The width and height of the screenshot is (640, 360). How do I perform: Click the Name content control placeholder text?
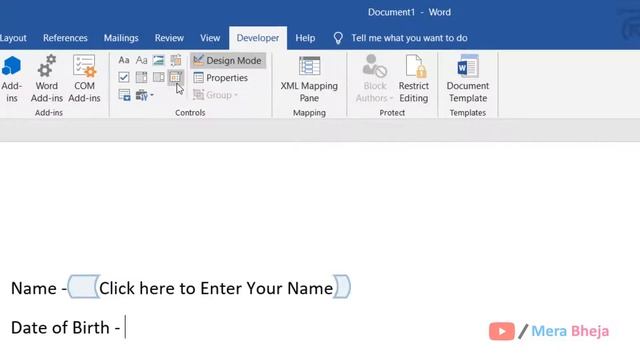216,288
